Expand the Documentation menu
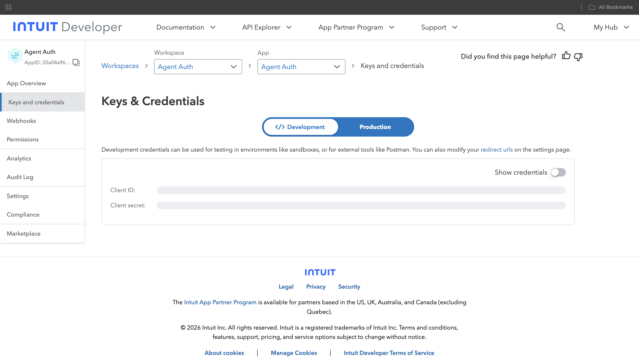The height and width of the screenshot is (364, 639). pyautogui.click(x=186, y=27)
